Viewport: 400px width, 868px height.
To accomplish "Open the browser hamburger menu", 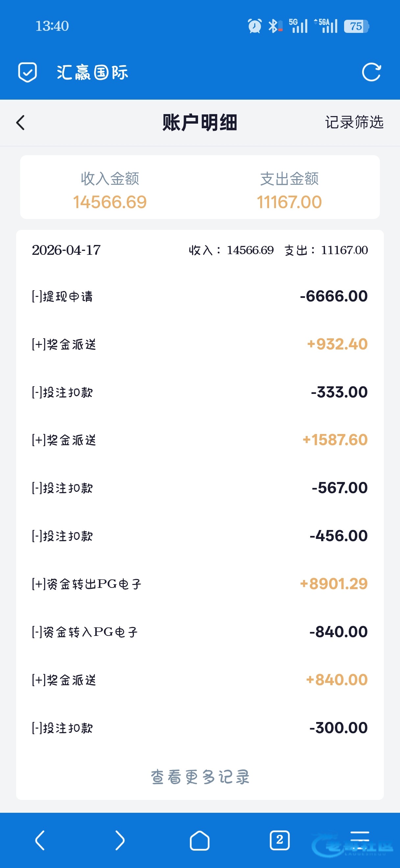I will [x=360, y=840].
